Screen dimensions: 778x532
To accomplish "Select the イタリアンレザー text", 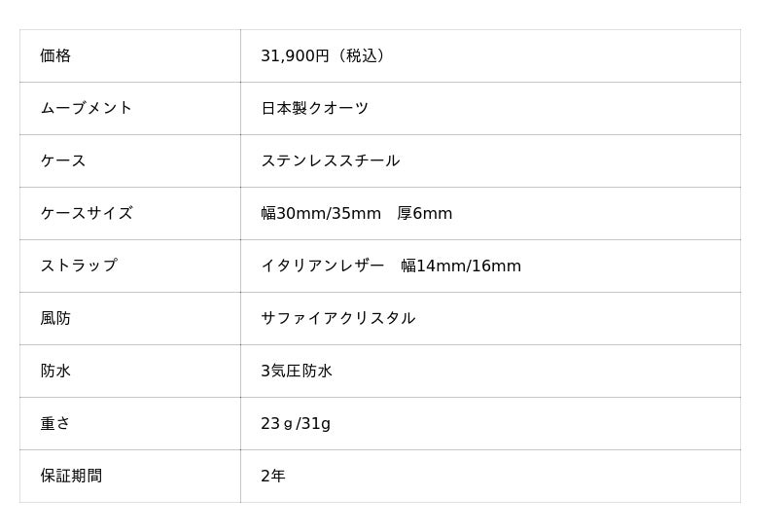I will (x=322, y=266).
